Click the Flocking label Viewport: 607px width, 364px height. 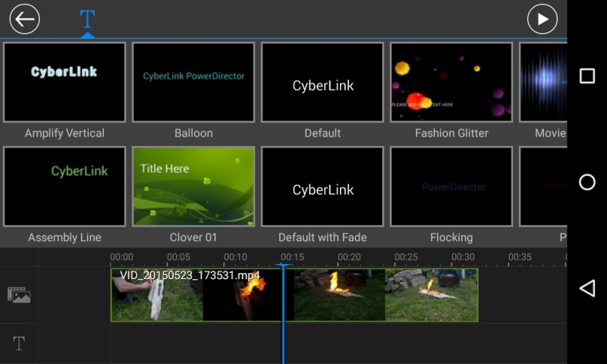pos(451,237)
